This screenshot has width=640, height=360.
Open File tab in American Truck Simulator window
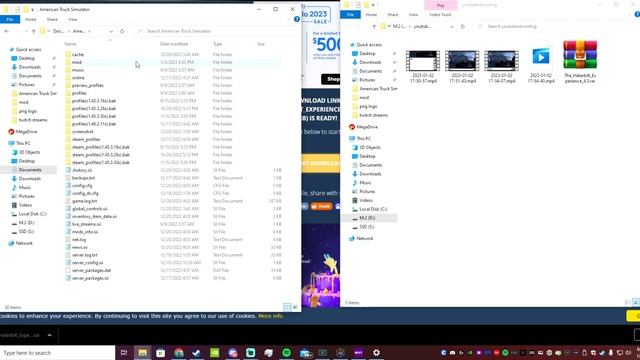coord(10,19)
